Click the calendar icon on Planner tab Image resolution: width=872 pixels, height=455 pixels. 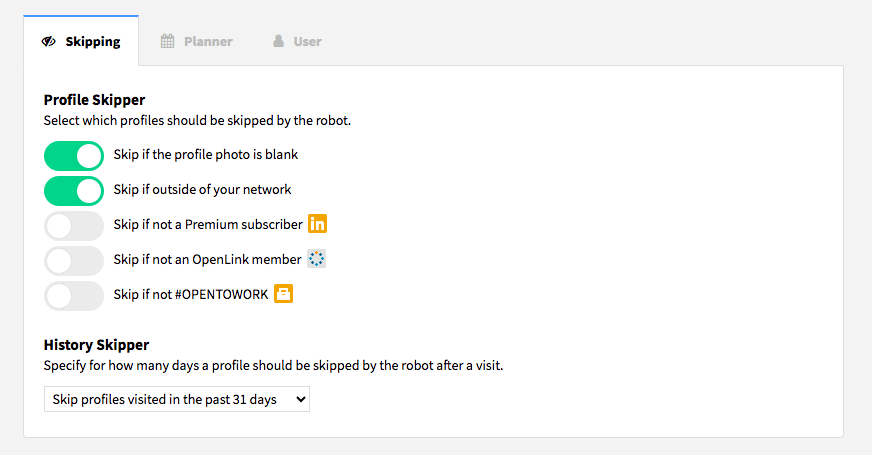click(x=167, y=41)
